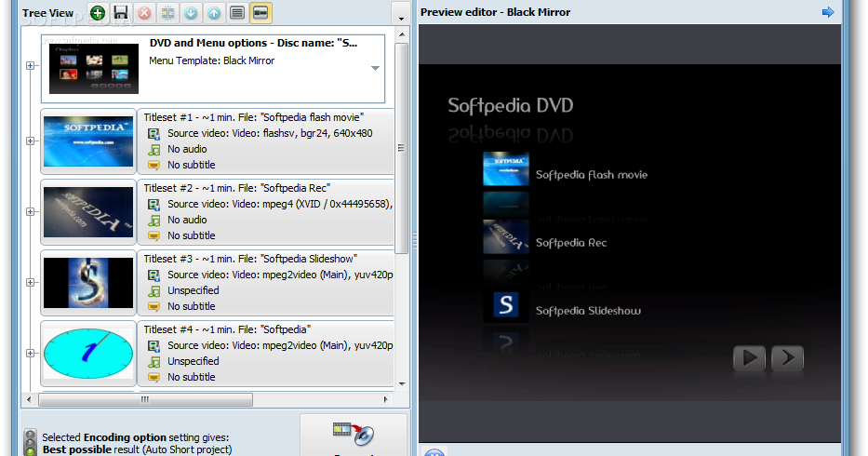The height and width of the screenshot is (456, 868).
Task: Click the green Add file toolbar icon
Action: pyautogui.click(x=98, y=13)
